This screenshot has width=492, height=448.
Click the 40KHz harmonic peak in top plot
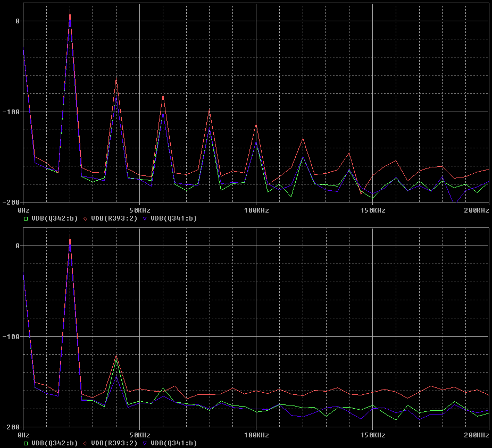[x=116, y=79]
